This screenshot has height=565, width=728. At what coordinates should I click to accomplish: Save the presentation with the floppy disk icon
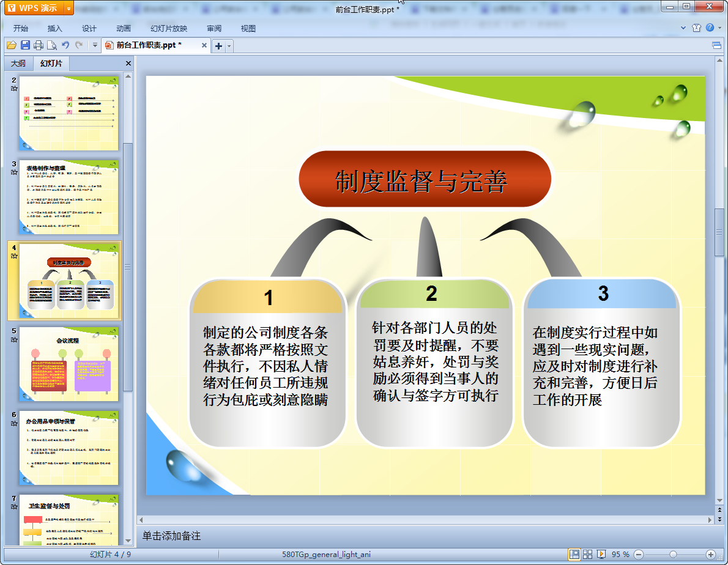pos(25,45)
